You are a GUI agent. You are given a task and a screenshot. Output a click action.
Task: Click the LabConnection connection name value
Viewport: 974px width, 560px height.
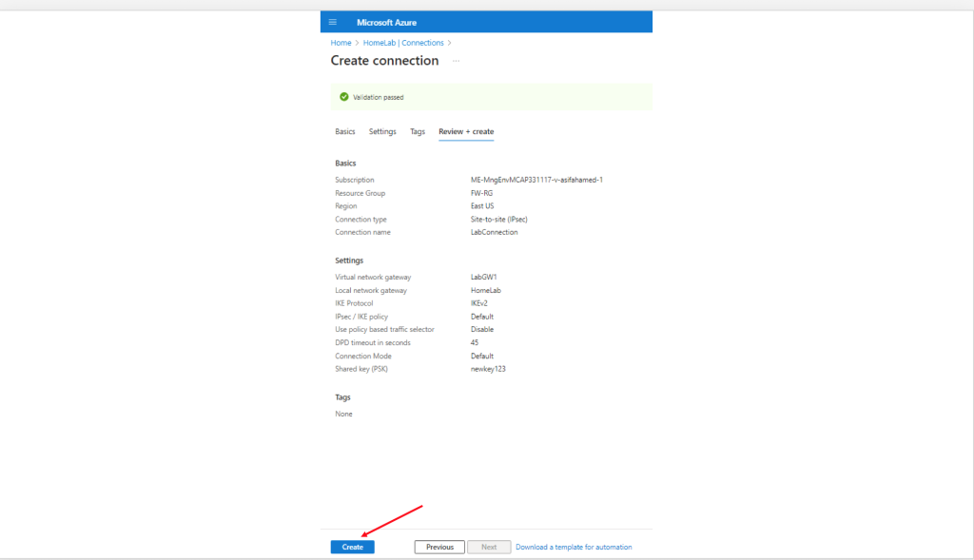[495, 232]
